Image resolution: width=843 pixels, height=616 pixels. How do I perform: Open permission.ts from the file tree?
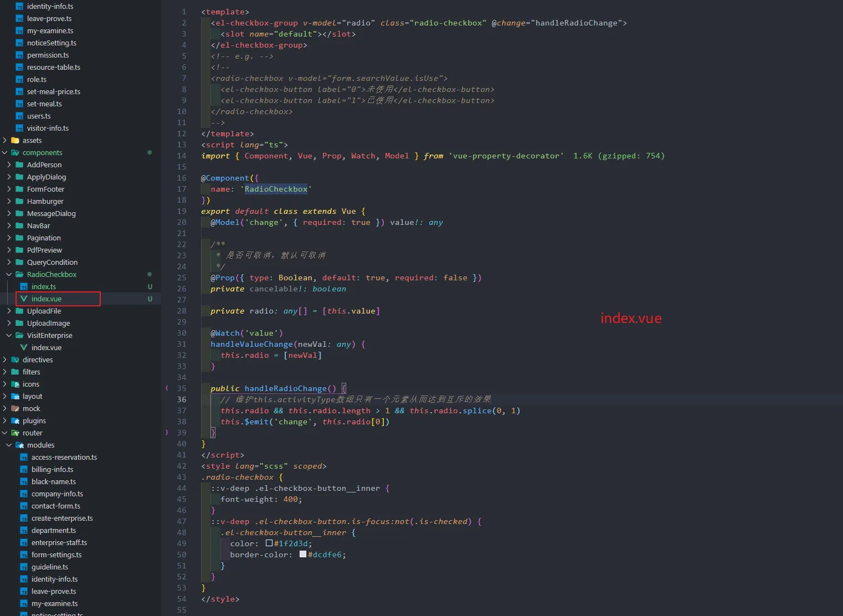pos(48,55)
